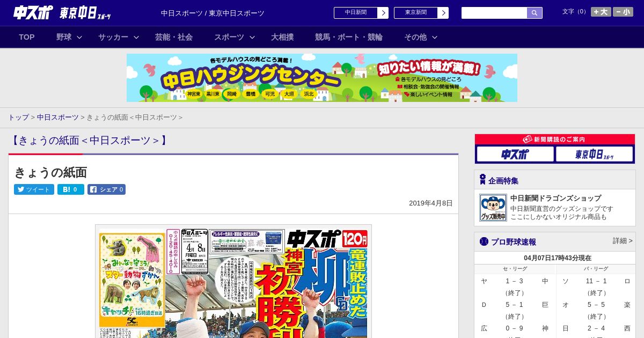
Task: Click the baseball icon beside プロ野球速報
Action: 484,241
